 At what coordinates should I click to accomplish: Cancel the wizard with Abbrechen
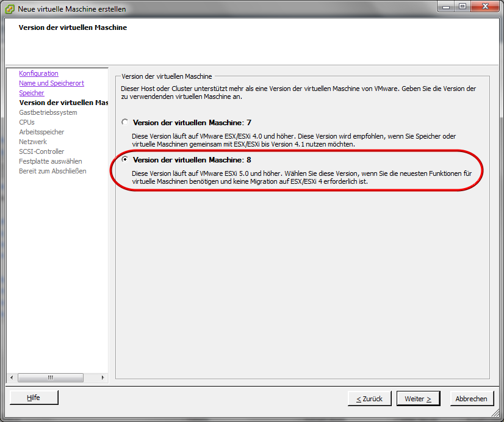[x=471, y=398]
